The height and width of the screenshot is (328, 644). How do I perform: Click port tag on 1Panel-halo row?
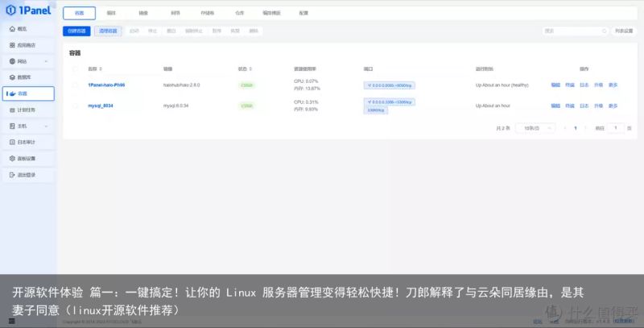(390, 85)
